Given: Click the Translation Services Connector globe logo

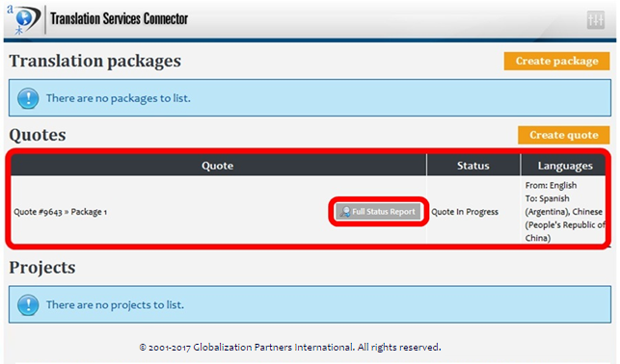Looking at the screenshot, I should pyautogui.click(x=24, y=19).
